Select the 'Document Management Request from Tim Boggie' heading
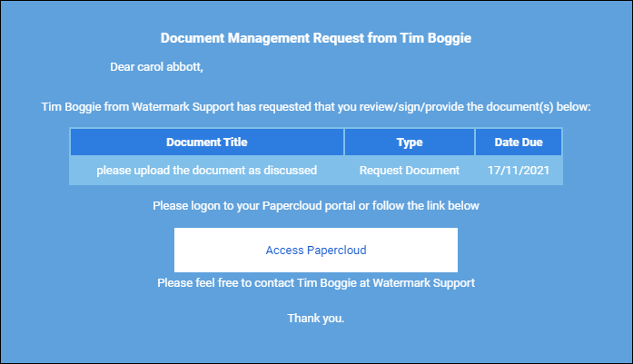The width and height of the screenshot is (633, 364). (x=316, y=38)
